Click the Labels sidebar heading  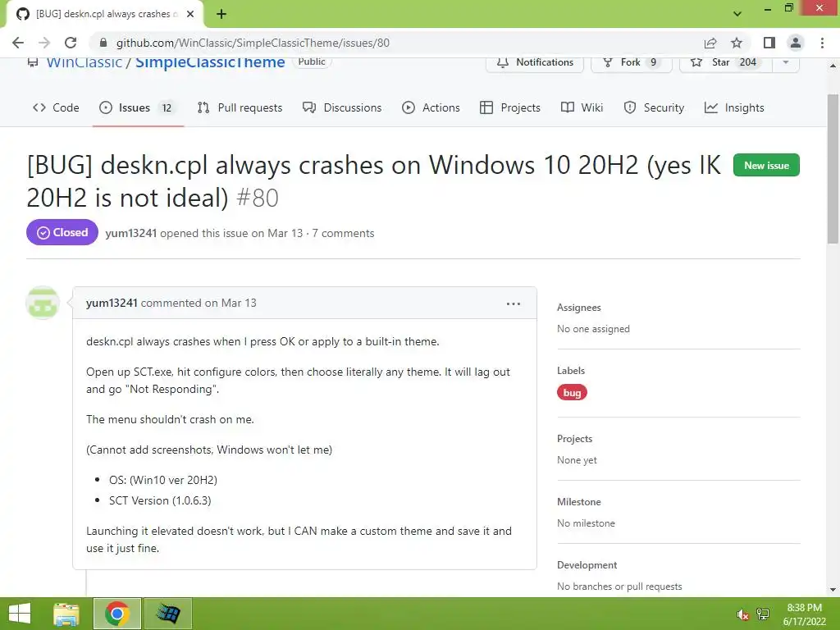coord(571,371)
